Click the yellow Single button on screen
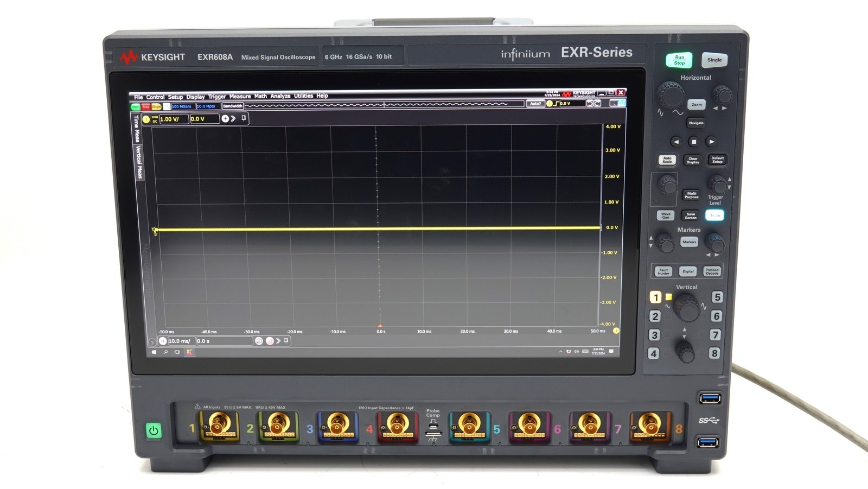The height and width of the screenshot is (489, 868). pyautogui.click(x=156, y=107)
